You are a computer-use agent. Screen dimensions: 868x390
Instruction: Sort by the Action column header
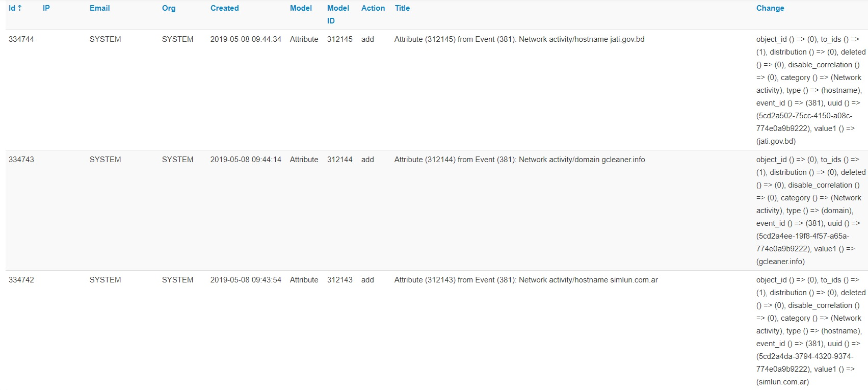coord(373,8)
